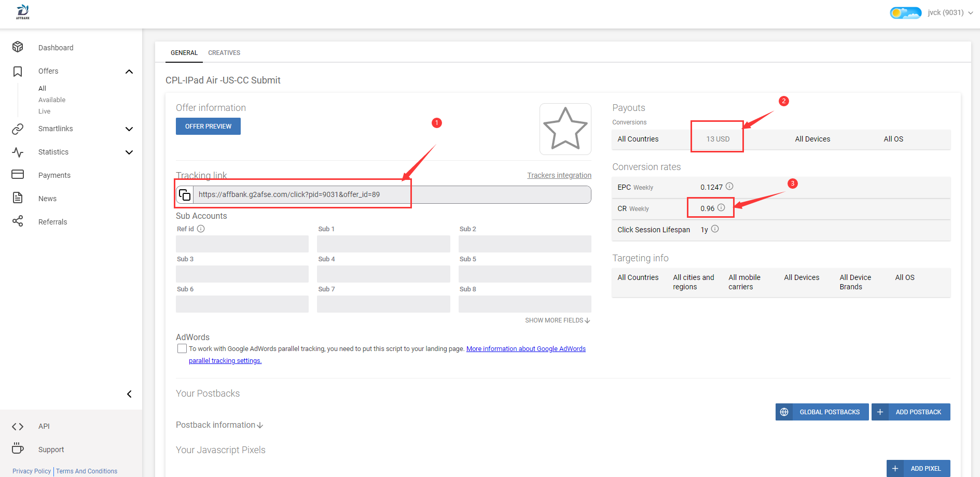Open the Referrals share icon

click(18, 221)
